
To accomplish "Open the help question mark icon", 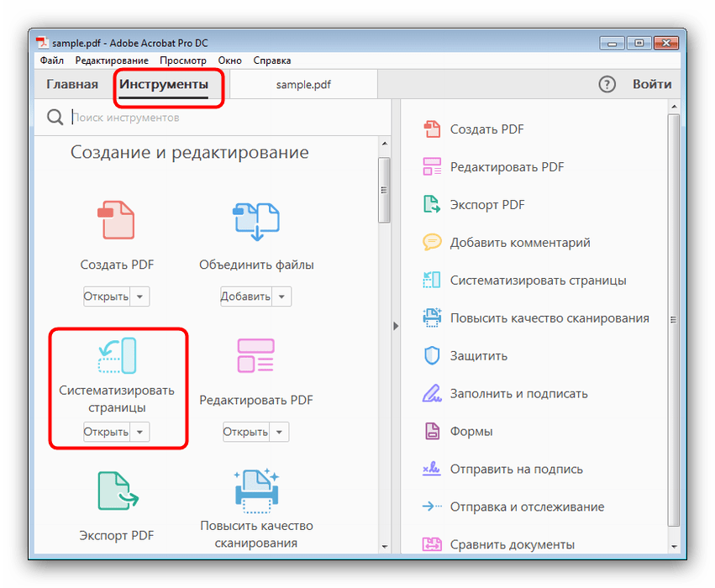I will [x=607, y=84].
